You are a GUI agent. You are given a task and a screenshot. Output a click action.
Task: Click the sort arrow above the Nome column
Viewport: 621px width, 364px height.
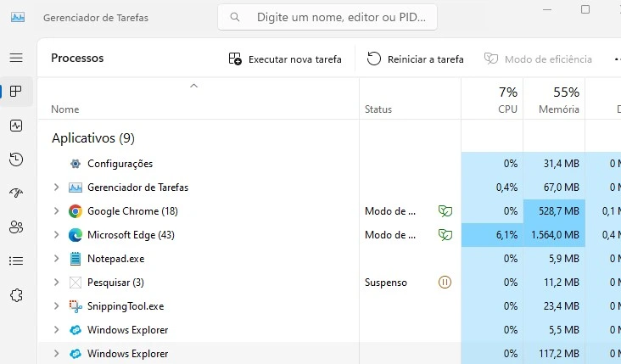click(x=193, y=86)
